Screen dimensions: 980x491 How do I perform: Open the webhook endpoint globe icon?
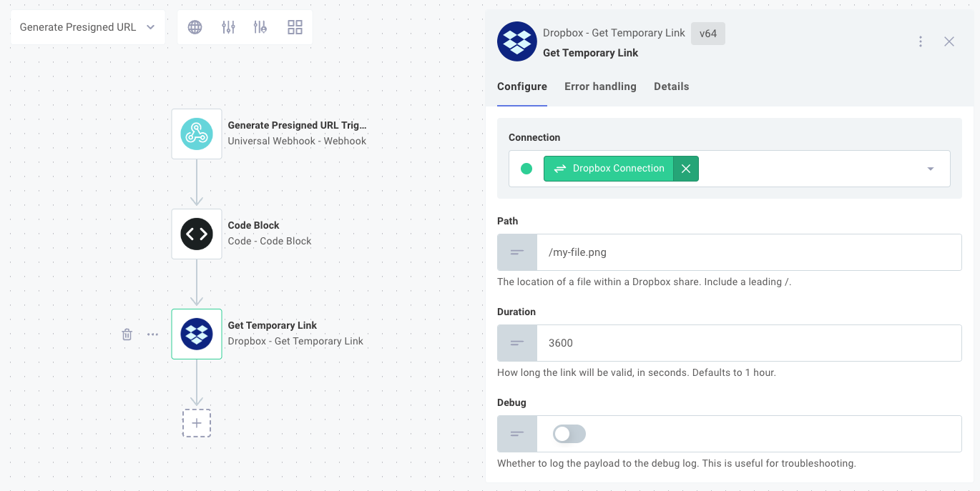(x=194, y=26)
